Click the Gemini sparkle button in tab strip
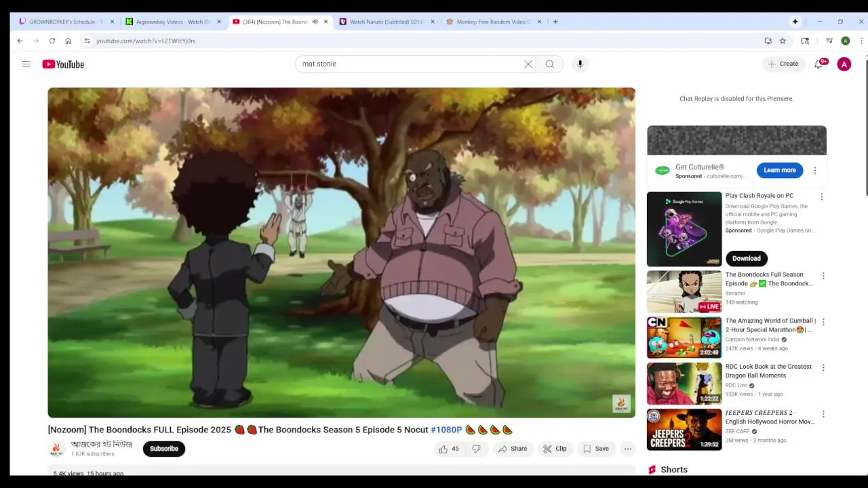 tap(795, 22)
